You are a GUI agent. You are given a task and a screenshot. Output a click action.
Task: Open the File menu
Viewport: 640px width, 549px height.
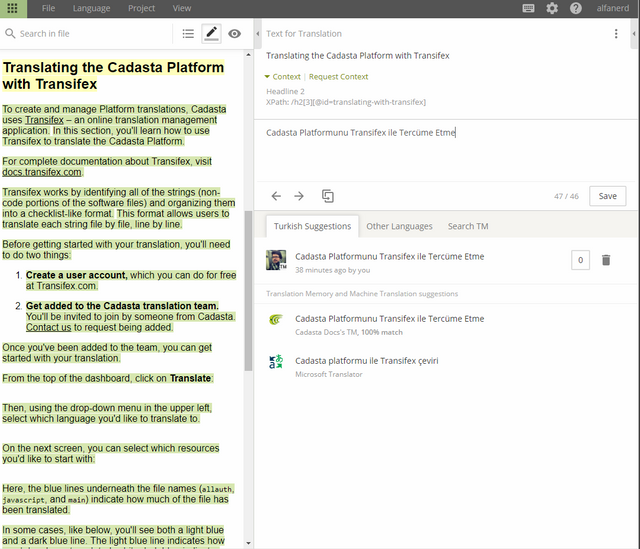click(x=48, y=8)
